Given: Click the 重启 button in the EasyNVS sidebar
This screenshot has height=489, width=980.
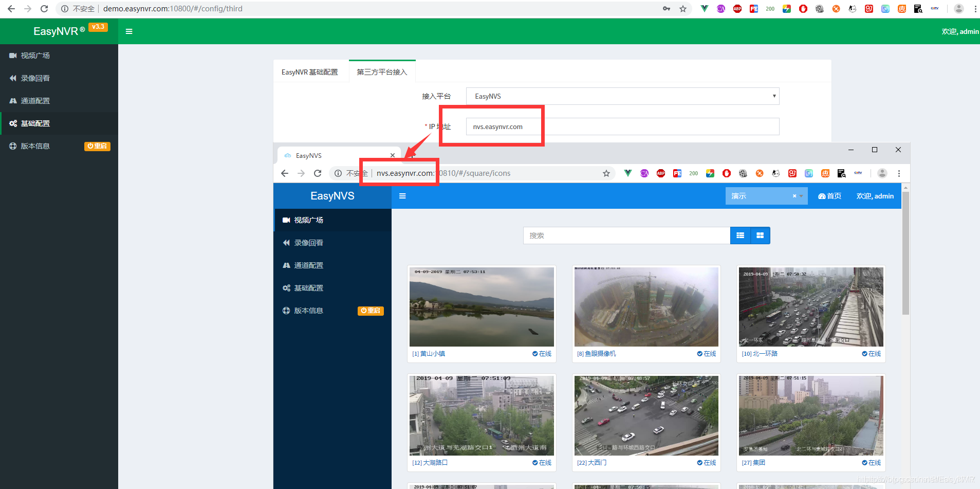Looking at the screenshot, I should pos(371,311).
